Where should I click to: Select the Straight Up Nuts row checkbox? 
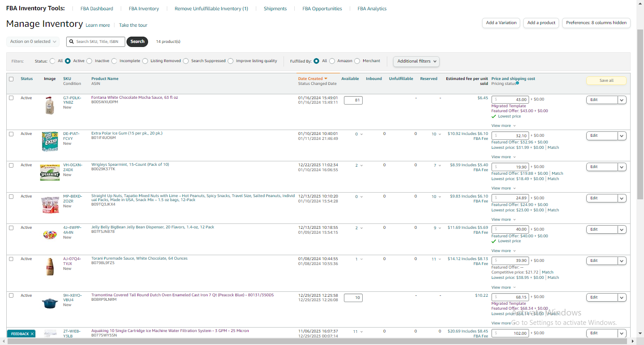point(11,196)
